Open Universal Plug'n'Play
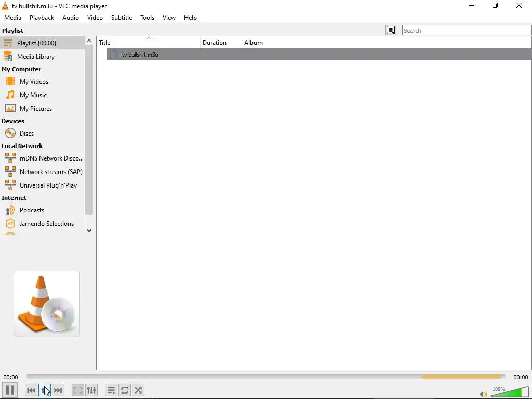 (42, 185)
